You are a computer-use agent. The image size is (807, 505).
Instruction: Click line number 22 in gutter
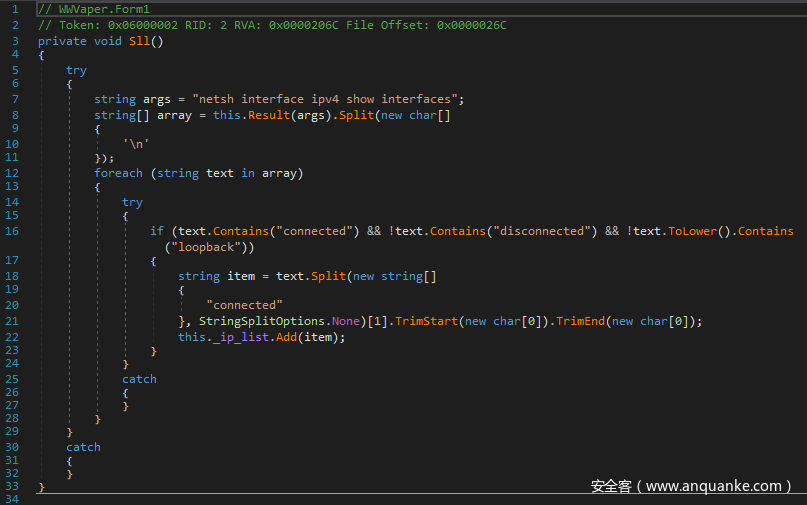coord(12,337)
